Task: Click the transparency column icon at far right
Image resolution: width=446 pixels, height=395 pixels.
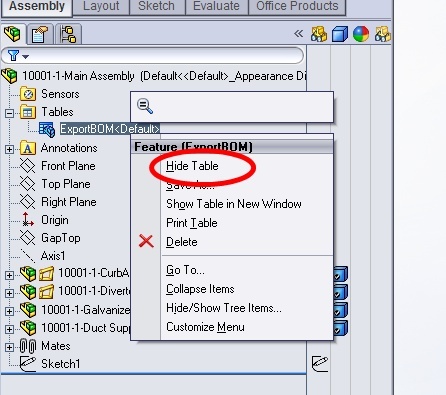Action: point(383,34)
